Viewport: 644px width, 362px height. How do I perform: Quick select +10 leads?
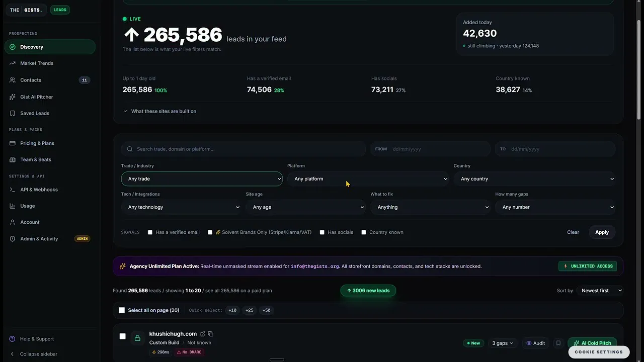point(232,310)
